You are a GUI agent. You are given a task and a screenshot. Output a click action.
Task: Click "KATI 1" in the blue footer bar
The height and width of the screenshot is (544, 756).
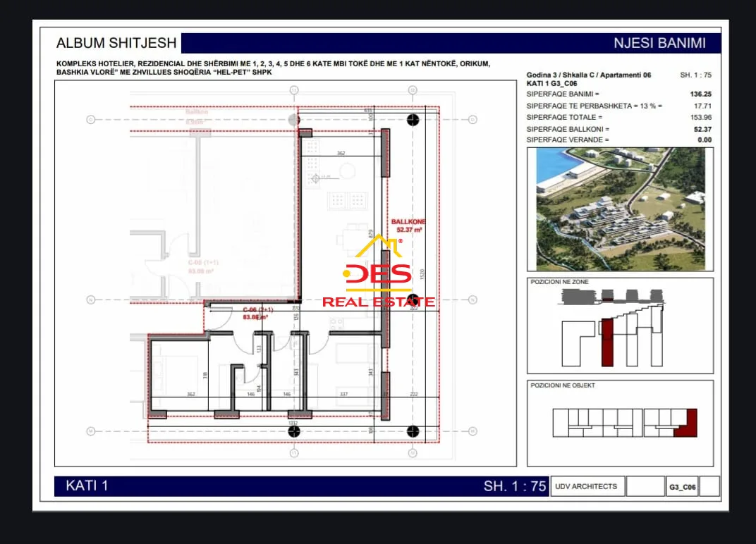[87, 486]
